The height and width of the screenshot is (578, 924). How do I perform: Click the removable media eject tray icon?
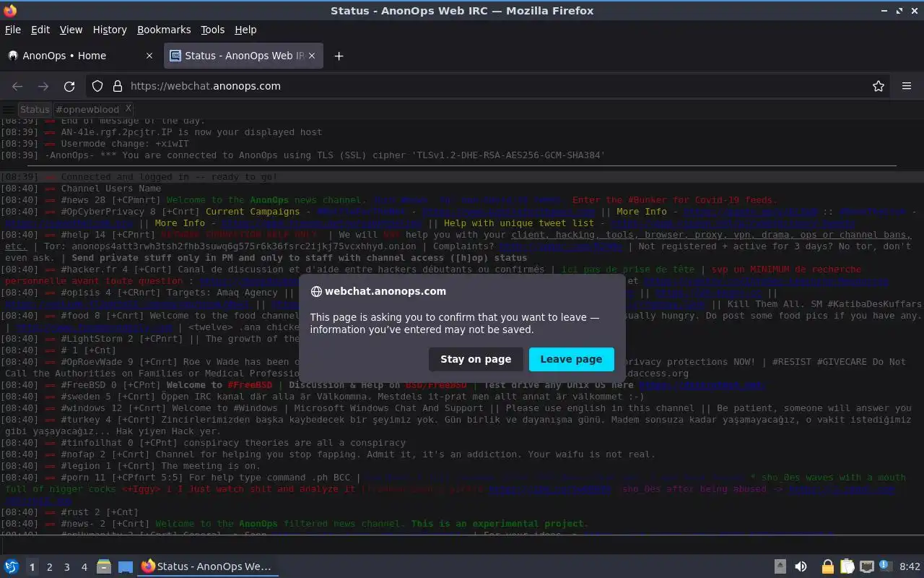tap(780, 566)
